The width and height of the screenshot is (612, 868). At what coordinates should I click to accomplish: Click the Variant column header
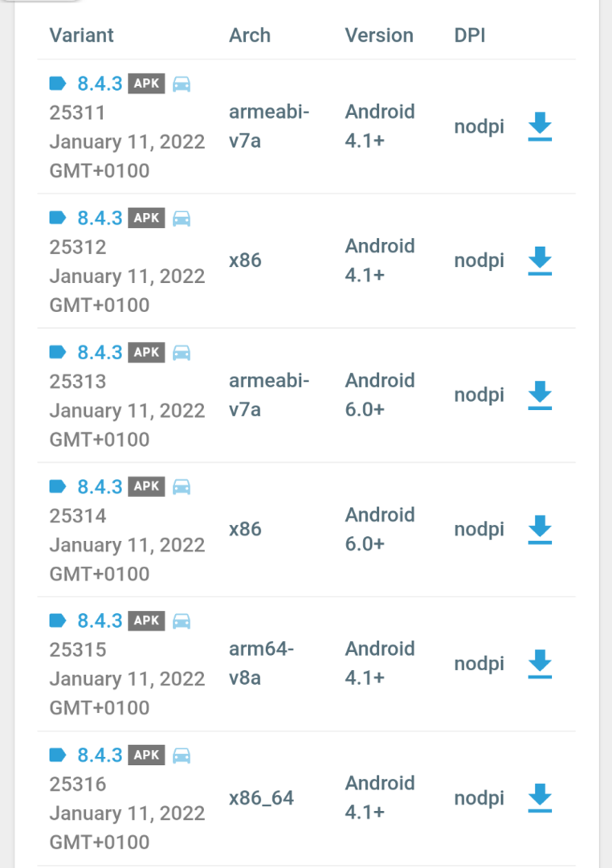point(81,35)
